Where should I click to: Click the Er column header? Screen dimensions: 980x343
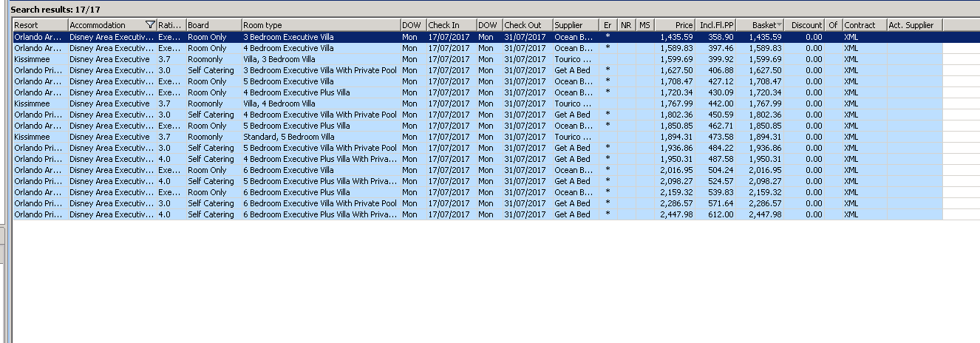coord(608,25)
